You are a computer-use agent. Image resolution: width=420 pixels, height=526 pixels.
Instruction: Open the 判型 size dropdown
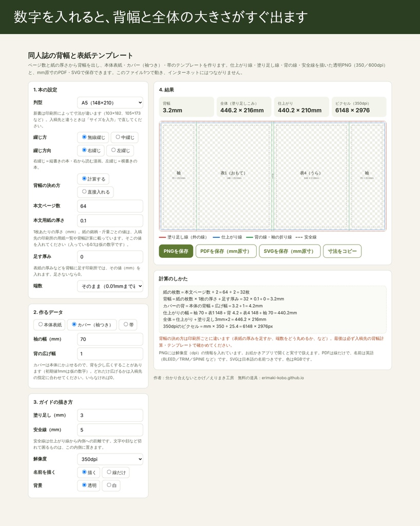click(x=110, y=103)
